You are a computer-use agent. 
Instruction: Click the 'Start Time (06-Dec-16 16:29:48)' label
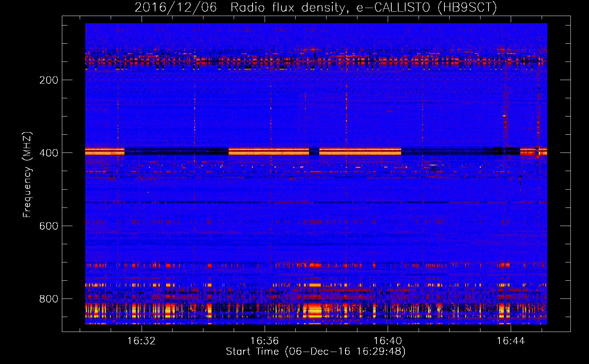pyautogui.click(x=316, y=352)
